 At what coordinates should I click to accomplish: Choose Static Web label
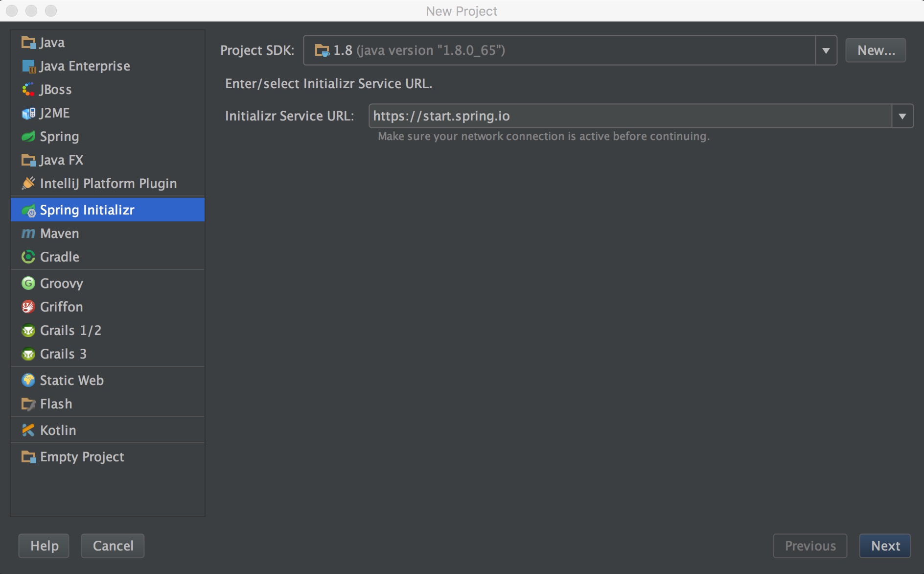click(72, 380)
